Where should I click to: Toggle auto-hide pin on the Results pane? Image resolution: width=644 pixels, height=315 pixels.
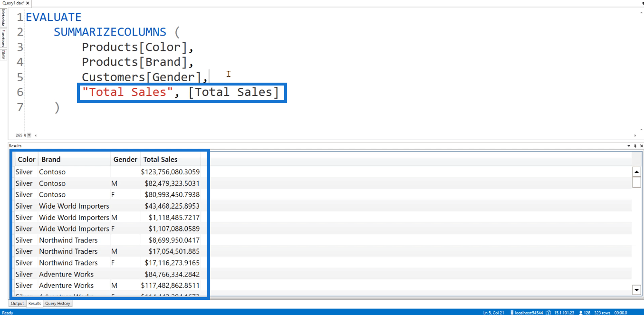[x=635, y=146]
